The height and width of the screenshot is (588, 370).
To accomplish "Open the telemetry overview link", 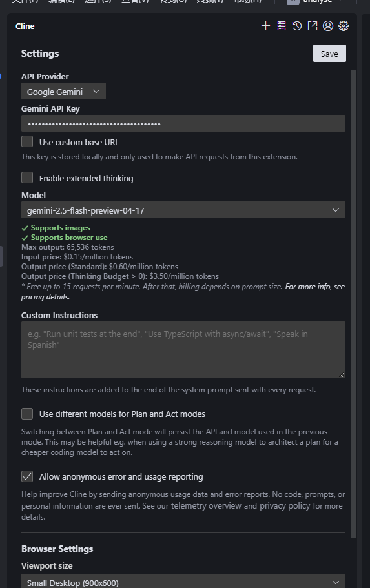I will pos(206,506).
